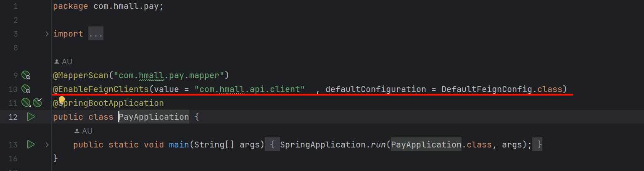Click the PayApplication class name declaration
644x171 pixels.
pyautogui.click(x=154, y=117)
